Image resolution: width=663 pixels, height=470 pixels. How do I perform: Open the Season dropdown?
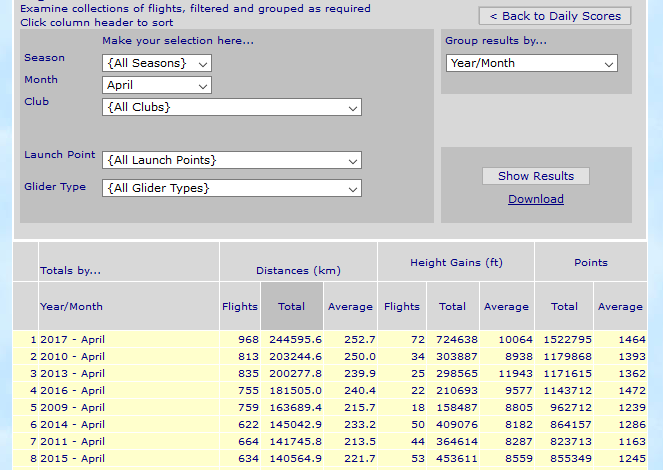pos(157,63)
